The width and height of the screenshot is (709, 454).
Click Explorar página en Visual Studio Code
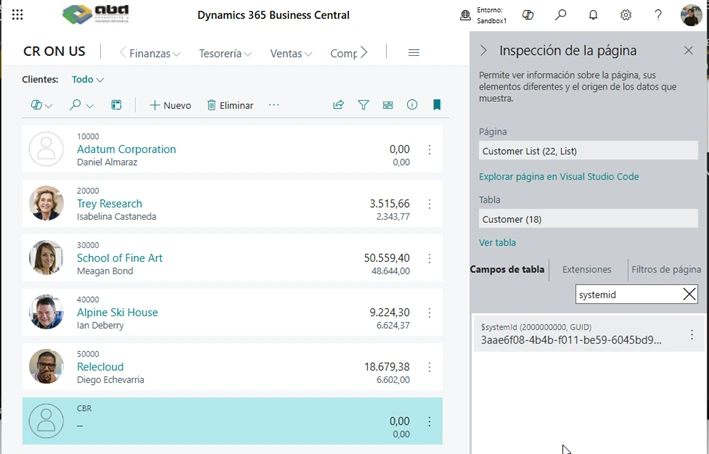pyautogui.click(x=559, y=177)
